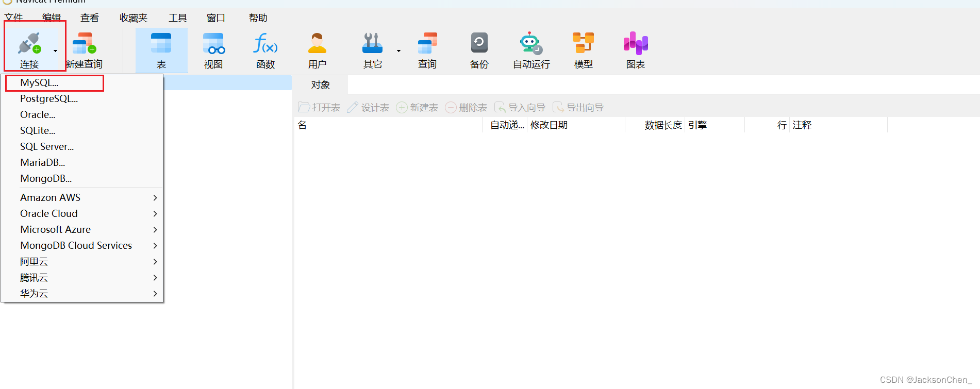This screenshot has height=389, width=980.
Task: Open the 编辑 (Edit) menu
Action: tap(52, 18)
